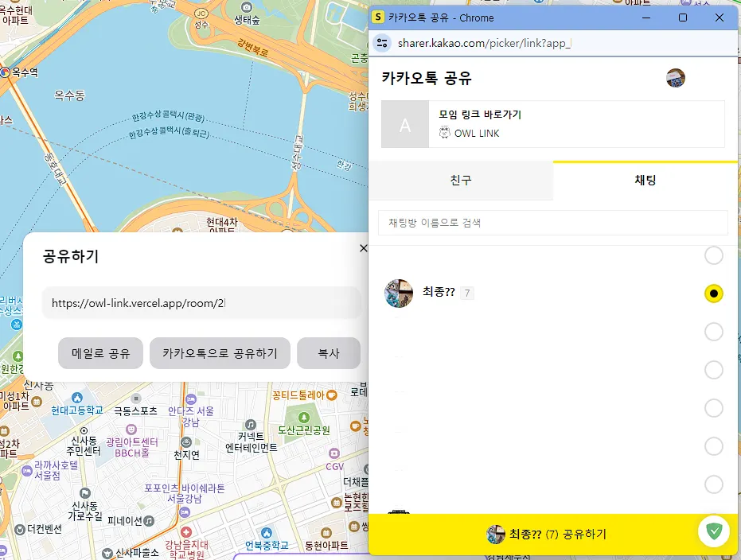
Task: Maximize the 카카오톡 공유 Chrome window
Action: coord(683,18)
